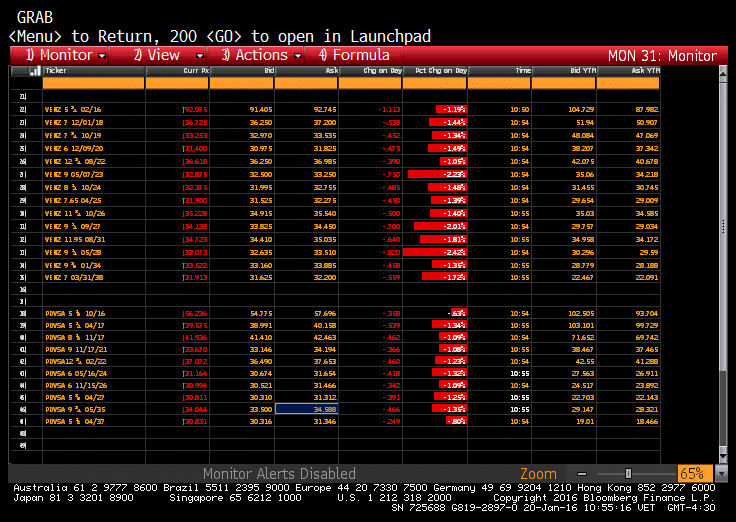736x522 pixels.
Task: Click the MON 31: Monitor title text
Action: click(x=662, y=56)
